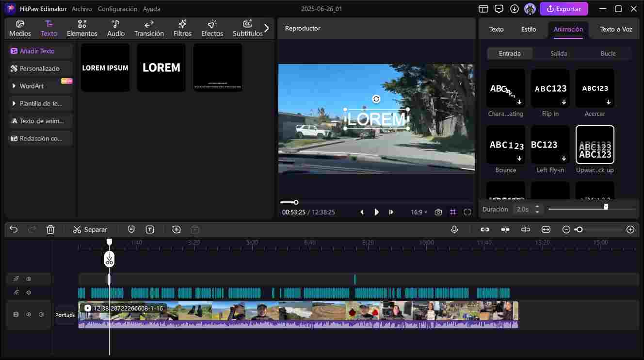
Task: Switch to the Estilo tab
Action: 529,29
